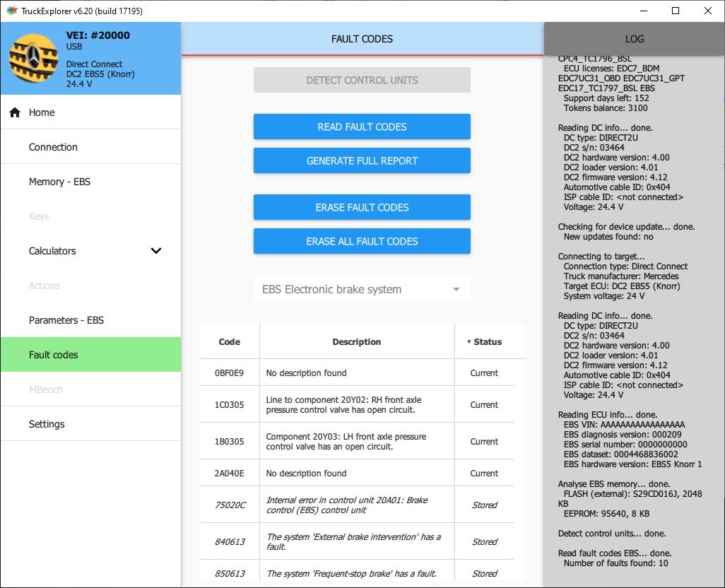Maximize the TruckExplorer window
This screenshot has width=725, height=588.
tap(676, 11)
